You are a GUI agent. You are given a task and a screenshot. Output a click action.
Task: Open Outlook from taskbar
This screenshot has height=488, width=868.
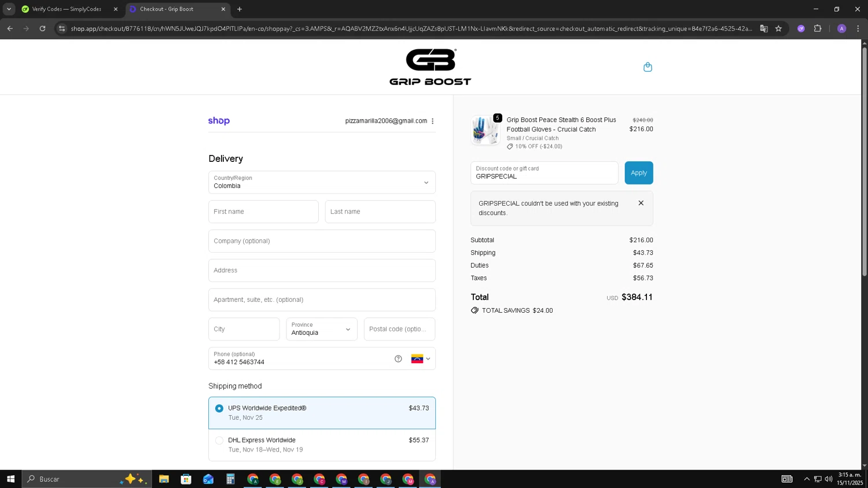(x=208, y=479)
